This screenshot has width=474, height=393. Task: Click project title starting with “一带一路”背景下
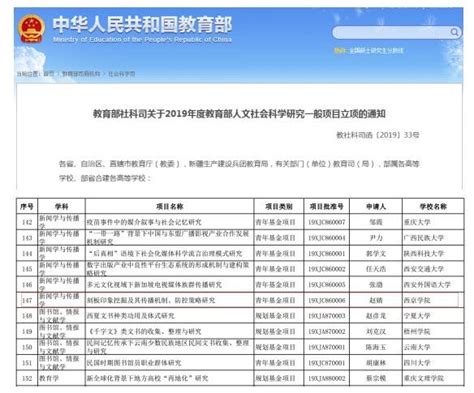point(168,237)
